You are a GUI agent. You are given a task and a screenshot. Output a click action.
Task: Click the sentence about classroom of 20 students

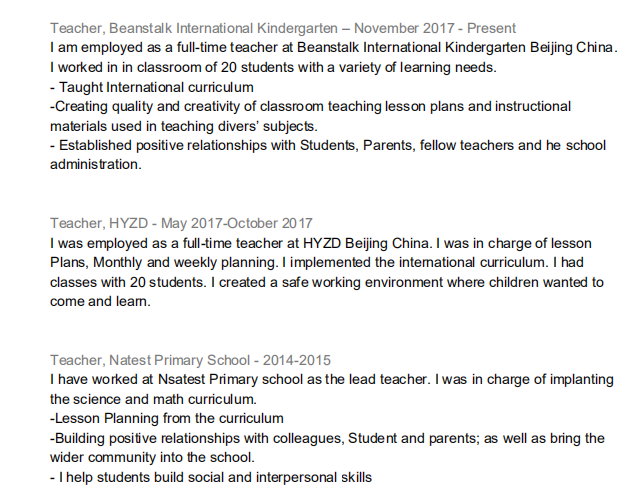(x=273, y=67)
